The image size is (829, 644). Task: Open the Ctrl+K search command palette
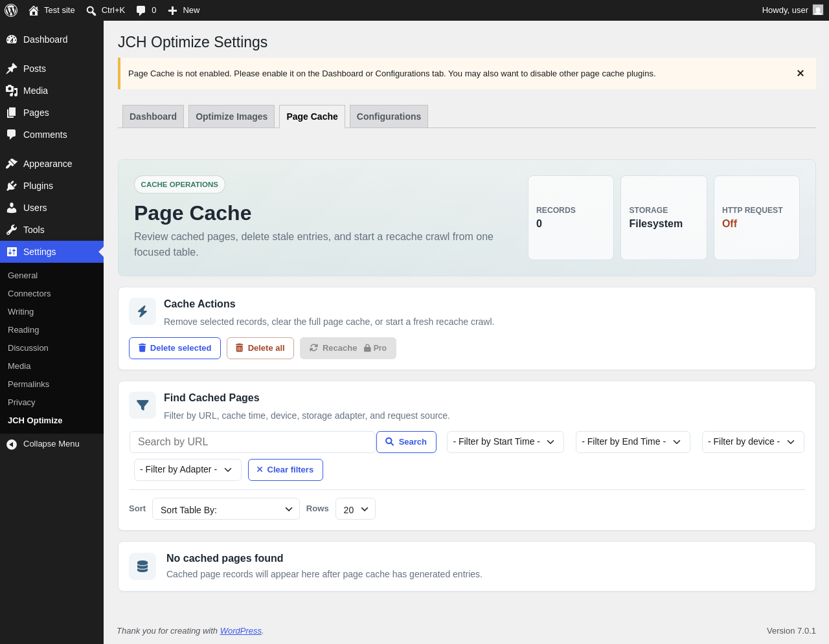(x=106, y=10)
